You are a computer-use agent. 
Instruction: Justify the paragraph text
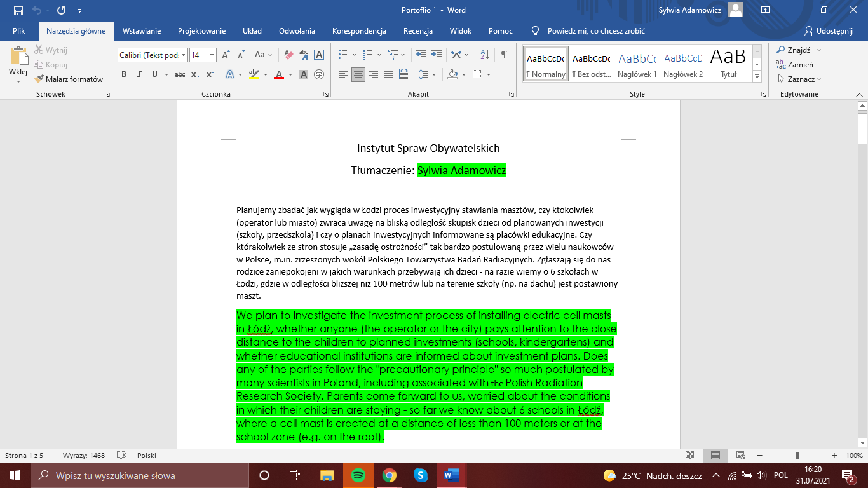click(389, 74)
